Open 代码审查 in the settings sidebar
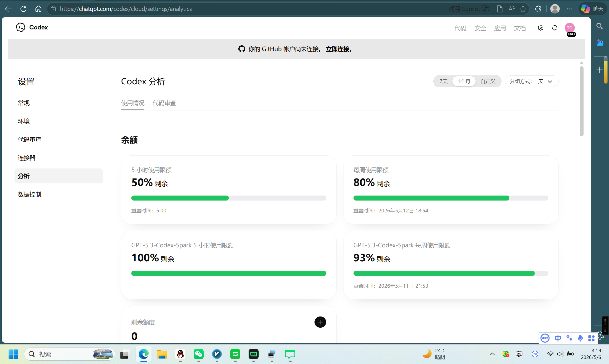 (x=29, y=139)
